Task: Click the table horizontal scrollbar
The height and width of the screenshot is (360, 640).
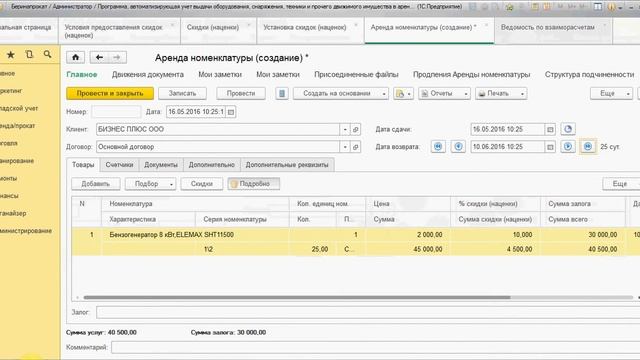Action: tap(297, 298)
